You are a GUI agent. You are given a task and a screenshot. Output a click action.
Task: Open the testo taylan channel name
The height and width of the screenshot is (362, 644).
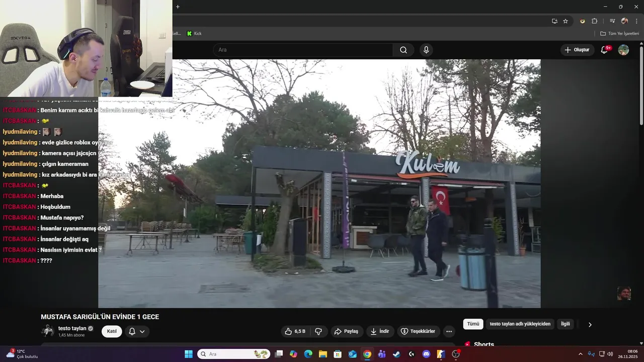tap(72, 328)
